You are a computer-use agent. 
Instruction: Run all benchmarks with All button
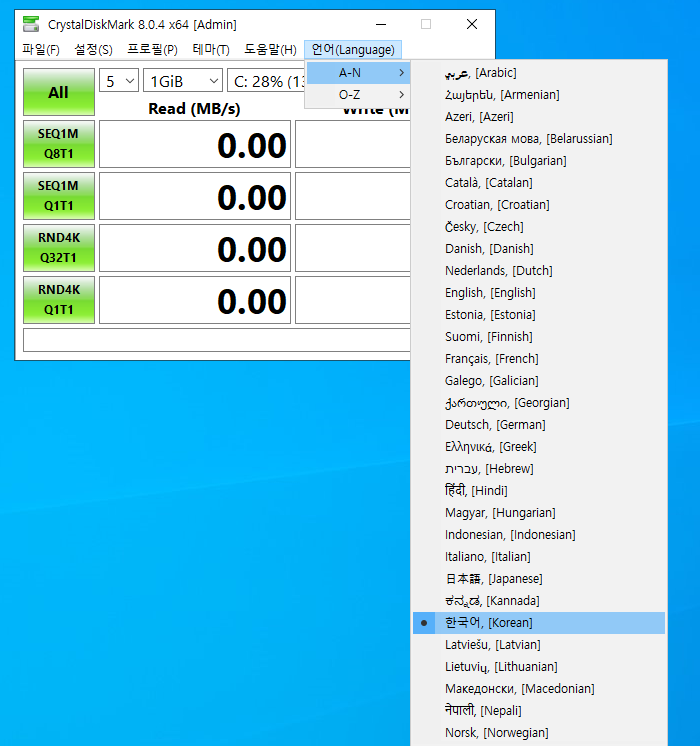59,92
